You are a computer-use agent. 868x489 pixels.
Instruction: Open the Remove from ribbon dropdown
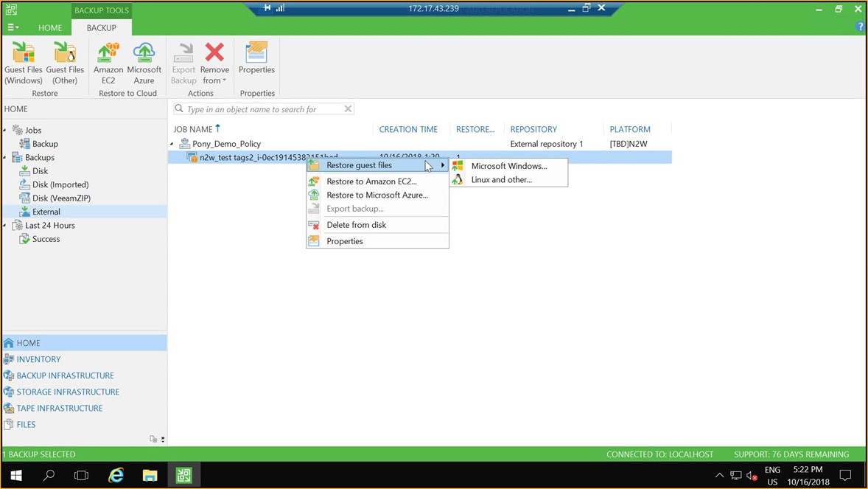[x=214, y=63]
